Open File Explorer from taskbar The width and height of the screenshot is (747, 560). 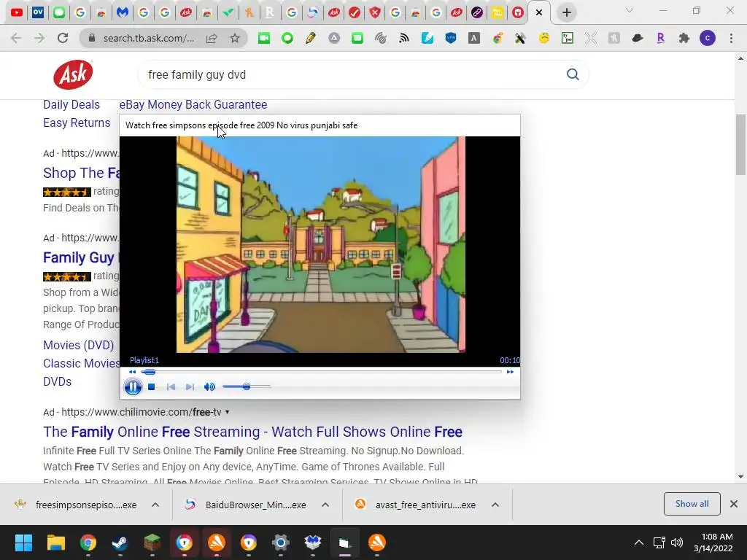(x=55, y=542)
